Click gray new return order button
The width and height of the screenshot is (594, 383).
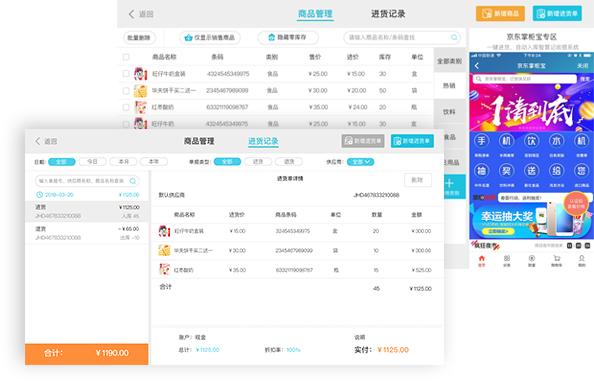coord(363,141)
